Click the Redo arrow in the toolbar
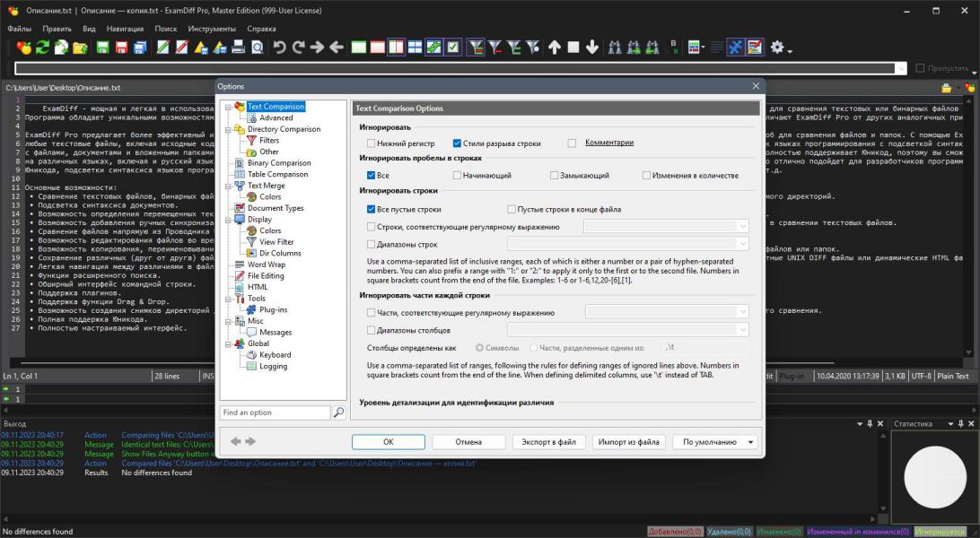The height and width of the screenshot is (538, 980). click(299, 48)
